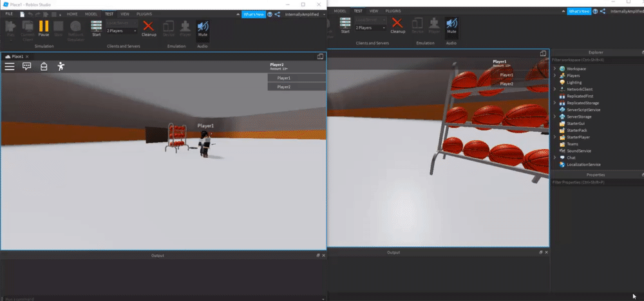
Task: Open the backpack icon in game view
Action: click(44, 66)
